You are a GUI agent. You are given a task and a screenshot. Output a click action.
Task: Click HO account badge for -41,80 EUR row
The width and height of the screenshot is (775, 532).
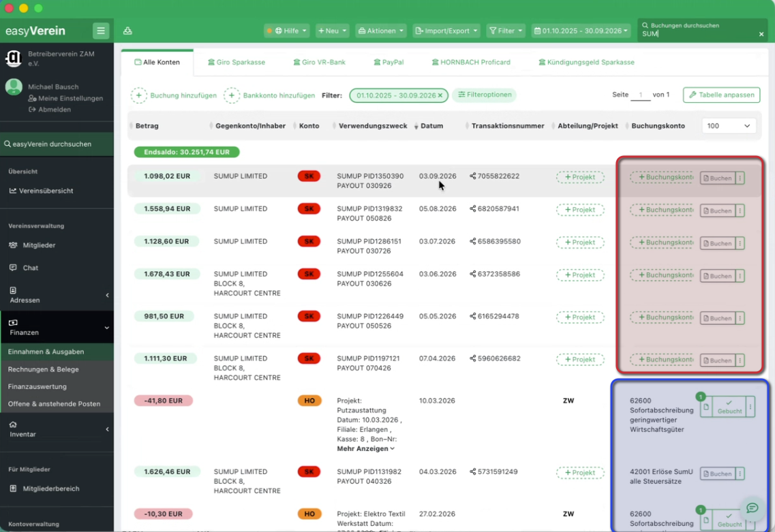(309, 401)
